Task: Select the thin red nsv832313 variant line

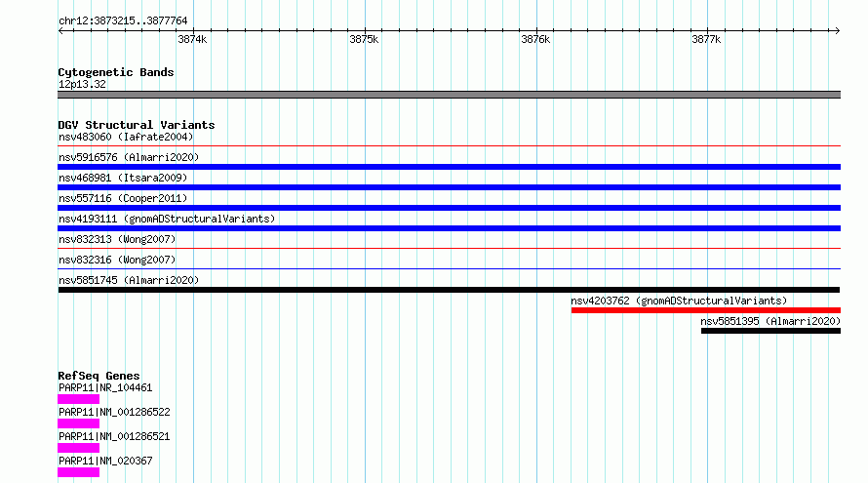Action: [449, 249]
